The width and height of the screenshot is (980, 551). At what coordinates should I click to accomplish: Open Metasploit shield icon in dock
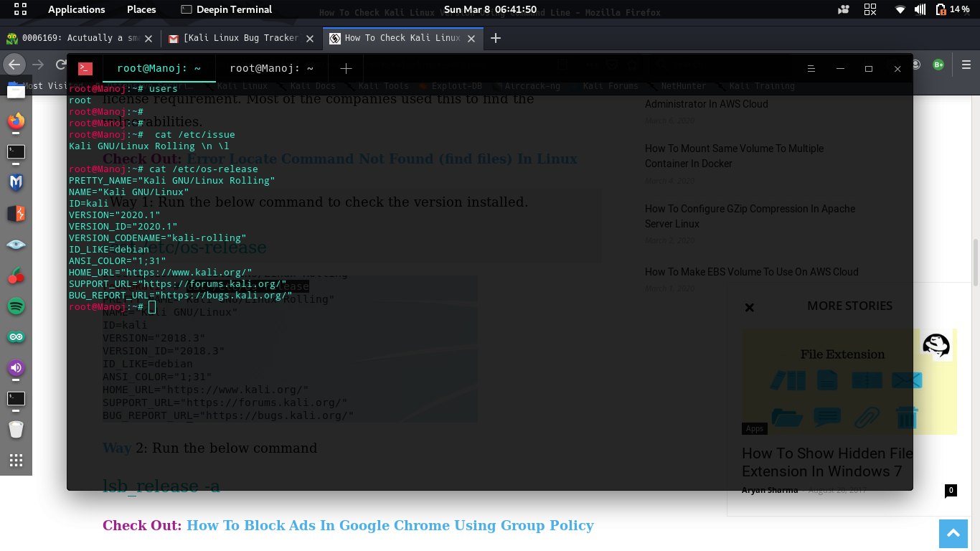coord(16,182)
